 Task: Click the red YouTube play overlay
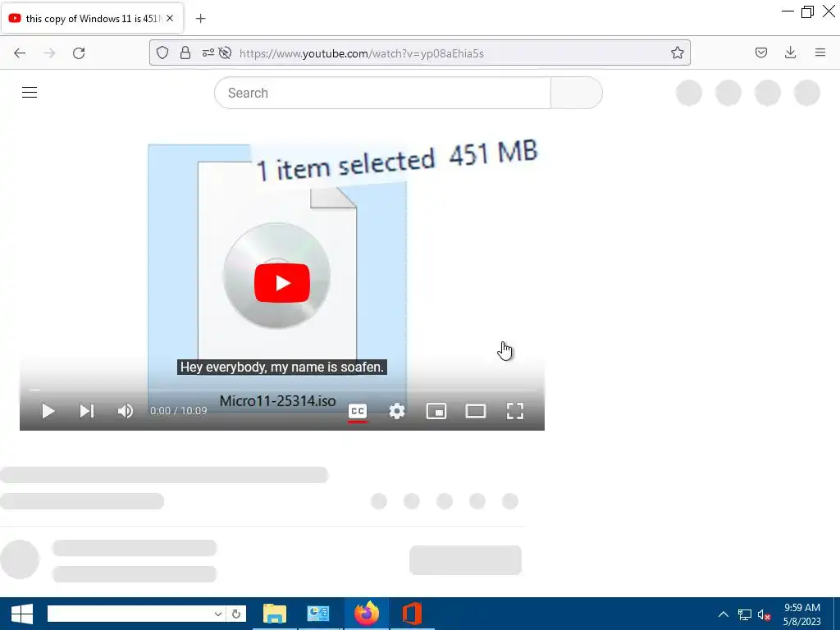coord(282,283)
